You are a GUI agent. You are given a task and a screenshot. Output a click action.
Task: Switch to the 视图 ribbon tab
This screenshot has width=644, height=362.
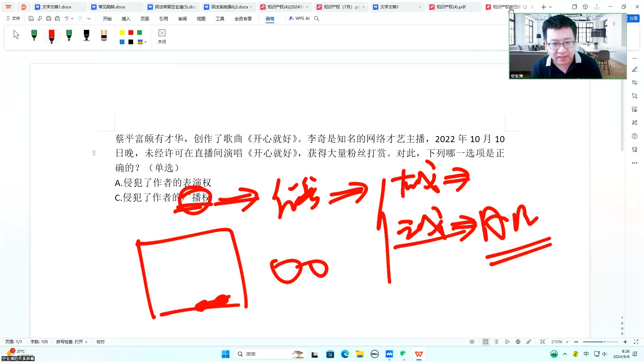click(x=201, y=19)
